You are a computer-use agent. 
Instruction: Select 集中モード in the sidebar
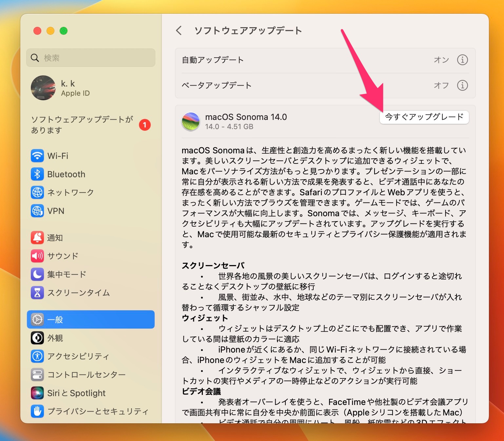(x=91, y=274)
